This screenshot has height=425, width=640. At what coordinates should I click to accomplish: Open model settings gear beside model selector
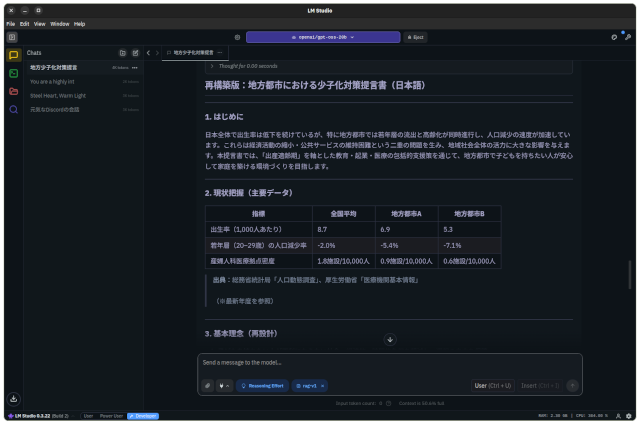(x=237, y=37)
